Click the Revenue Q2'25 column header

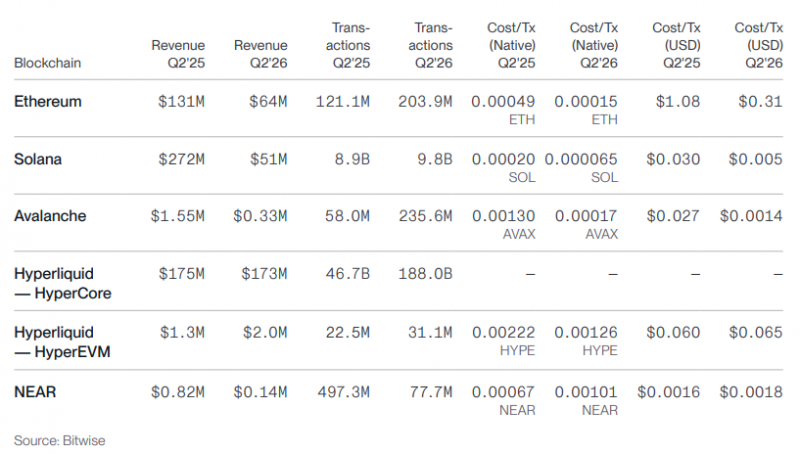tap(178, 54)
